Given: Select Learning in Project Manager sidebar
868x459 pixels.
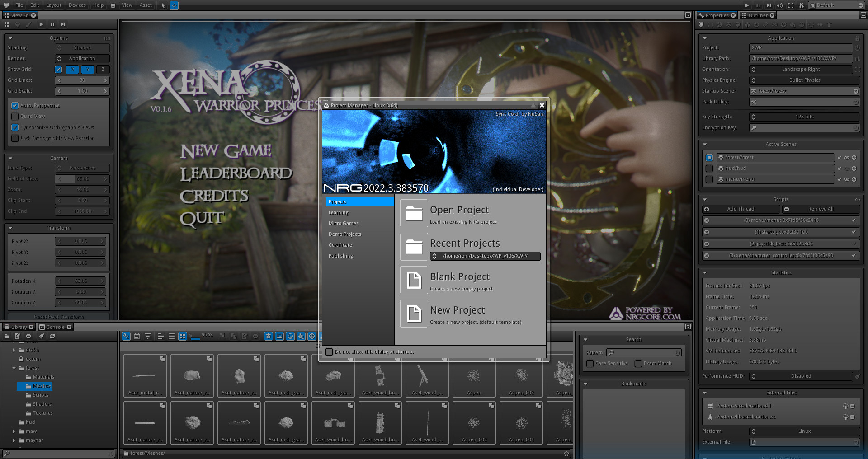Looking at the screenshot, I should coord(339,213).
